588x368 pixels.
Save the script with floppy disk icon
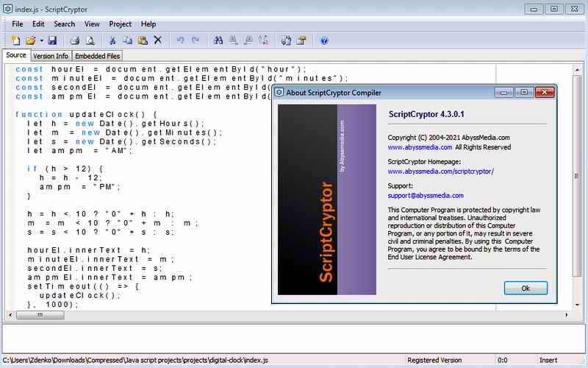click(53, 40)
